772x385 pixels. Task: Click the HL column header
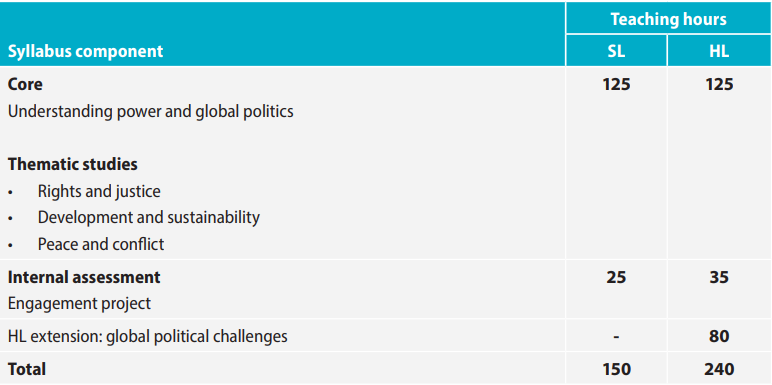(x=719, y=51)
